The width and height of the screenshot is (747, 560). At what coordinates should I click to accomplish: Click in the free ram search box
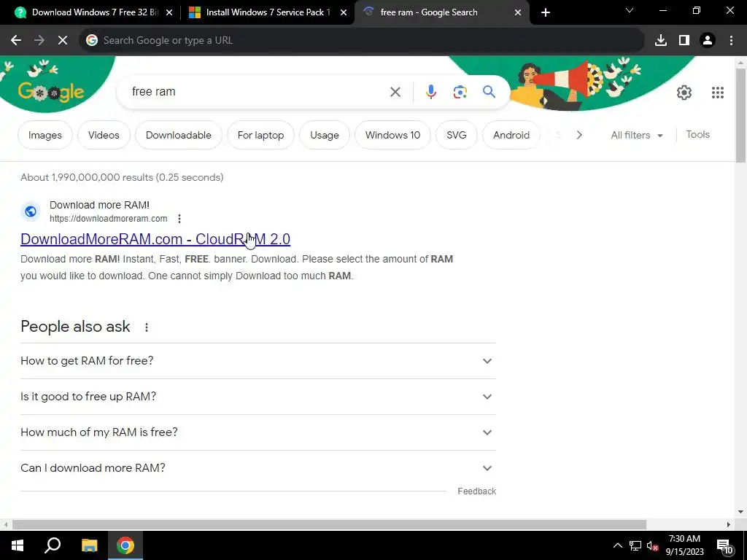[x=258, y=92]
